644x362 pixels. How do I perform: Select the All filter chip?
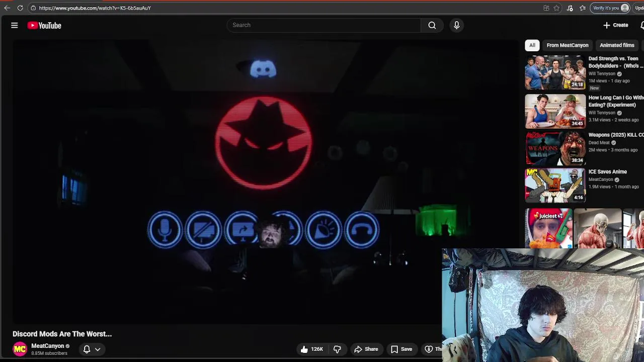[532, 45]
